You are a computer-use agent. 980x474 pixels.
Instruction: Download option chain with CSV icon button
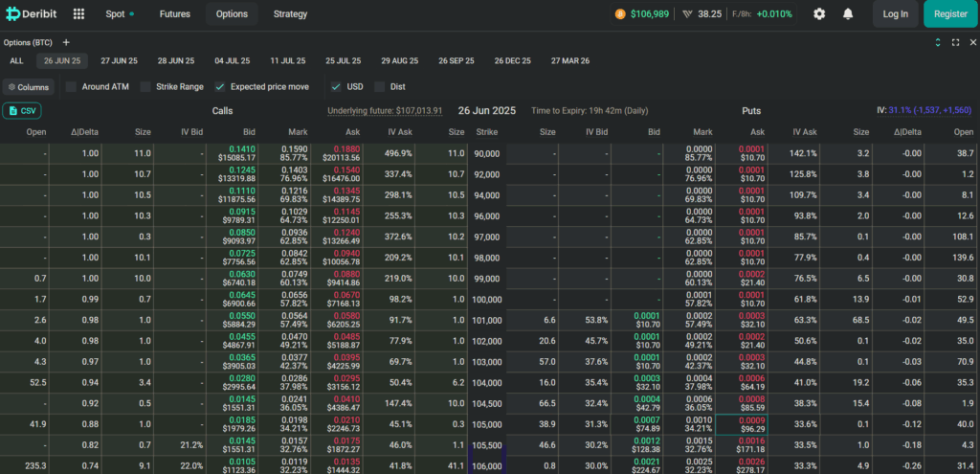tap(22, 111)
